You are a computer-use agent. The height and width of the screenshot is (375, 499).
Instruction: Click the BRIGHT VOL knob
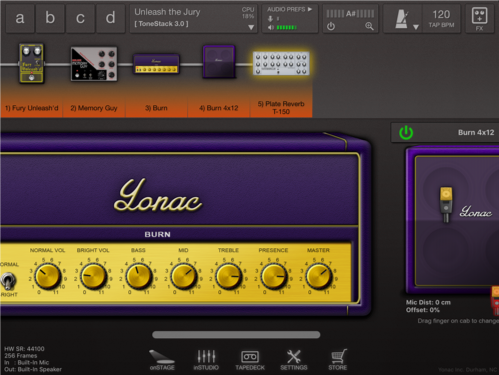(x=93, y=276)
